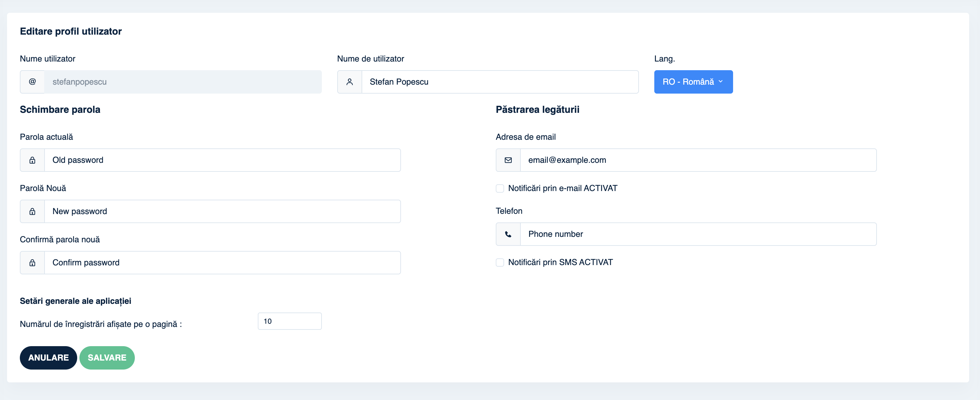Click the @ icon beside the username field

[32, 81]
